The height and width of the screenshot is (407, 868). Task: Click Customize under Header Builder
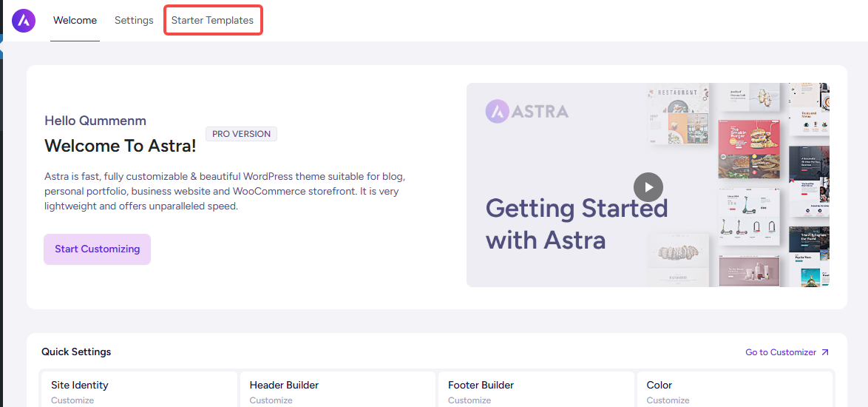click(x=271, y=400)
